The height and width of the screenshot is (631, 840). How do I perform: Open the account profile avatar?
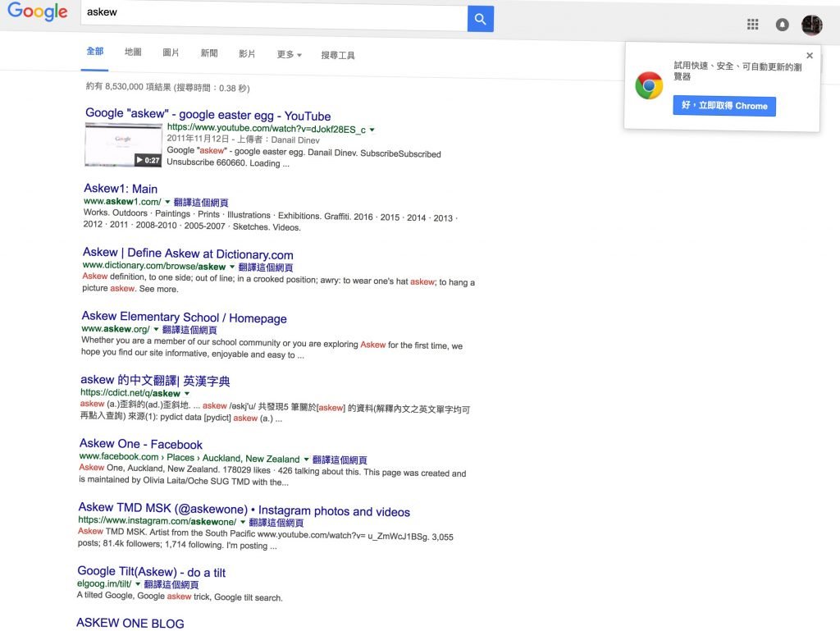pos(811,25)
